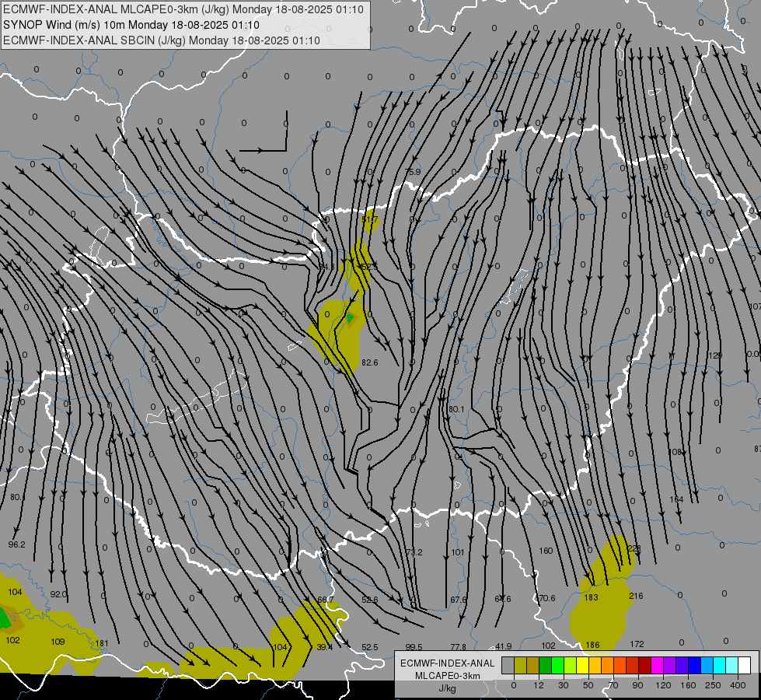Select the pure blue legend swatch
The height and width of the screenshot is (700, 761).
point(694,665)
